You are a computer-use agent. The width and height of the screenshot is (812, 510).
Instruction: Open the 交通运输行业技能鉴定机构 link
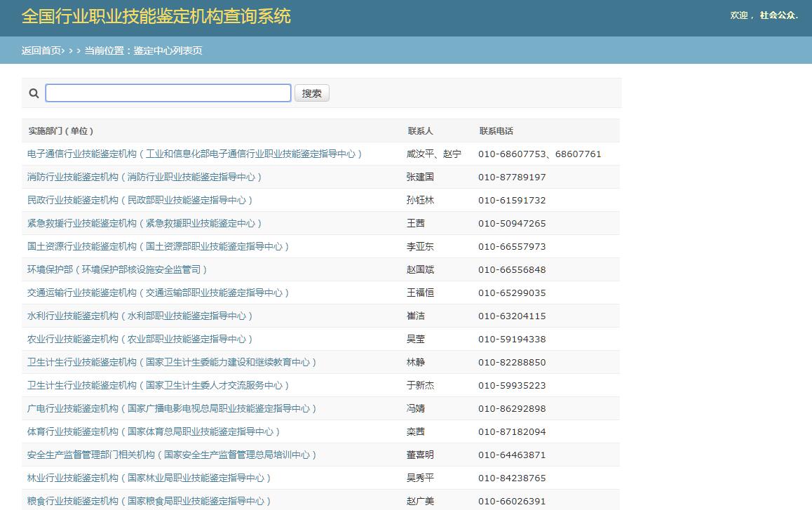158,293
